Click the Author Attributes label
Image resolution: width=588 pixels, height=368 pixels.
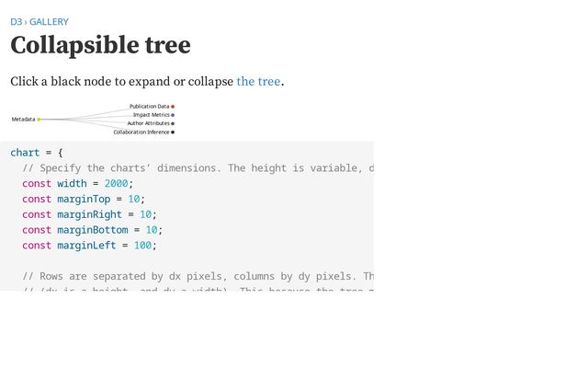pyautogui.click(x=148, y=123)
